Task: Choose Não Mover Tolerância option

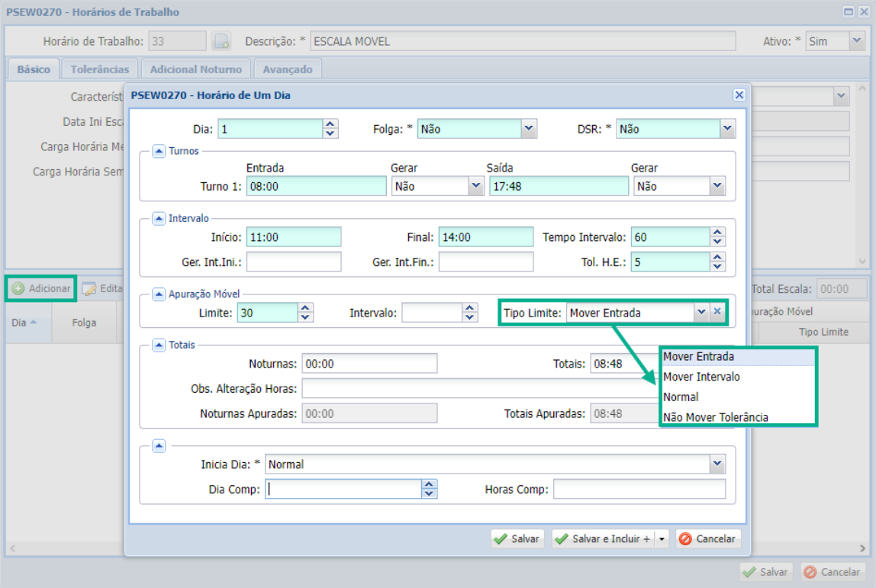Action: pyautogui.click(x=715, y=417)
